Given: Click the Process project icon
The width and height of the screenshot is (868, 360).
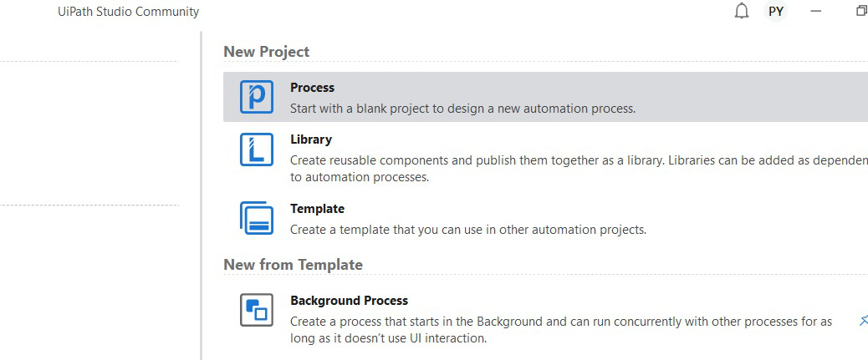Looking at the screenshot, I should pos(257,97).
